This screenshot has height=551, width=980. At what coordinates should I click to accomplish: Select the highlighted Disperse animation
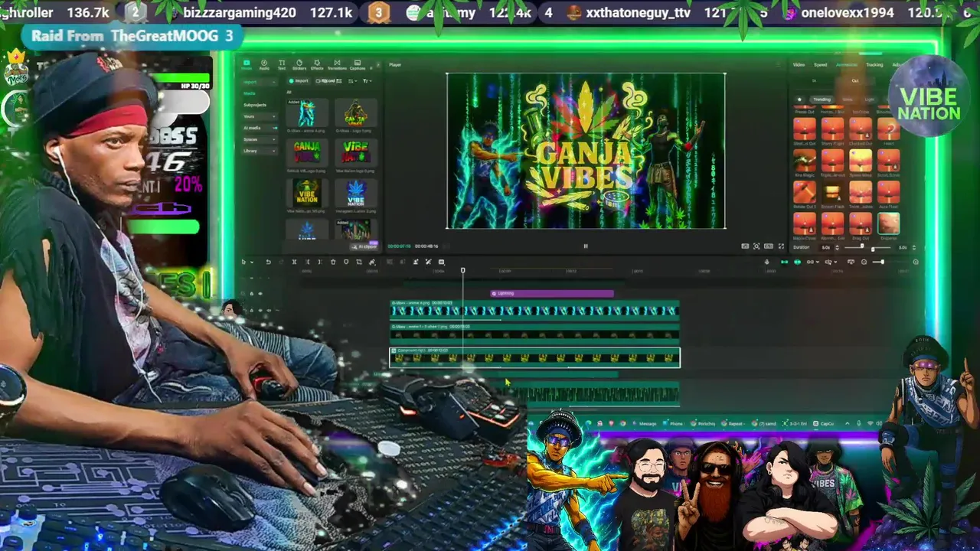click(x=889, y=223)
